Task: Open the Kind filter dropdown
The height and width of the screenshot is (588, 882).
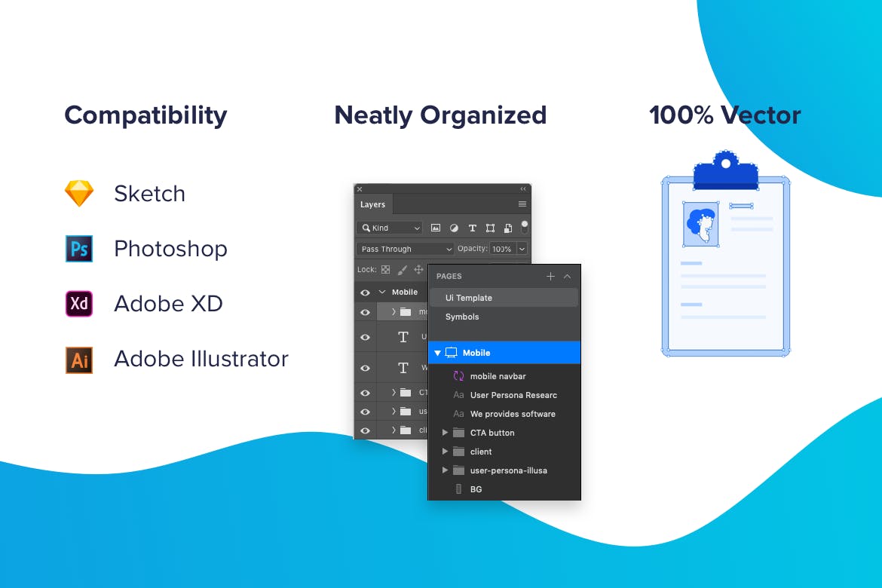Action: tap(390, 228)
